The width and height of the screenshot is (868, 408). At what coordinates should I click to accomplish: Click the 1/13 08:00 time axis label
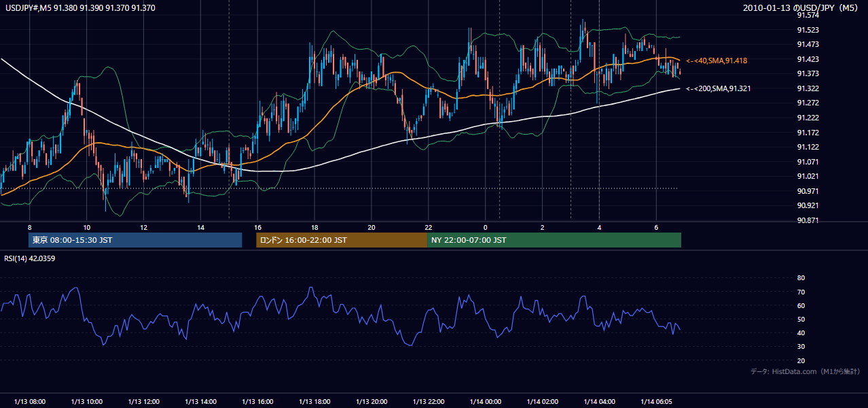point(29,401)
